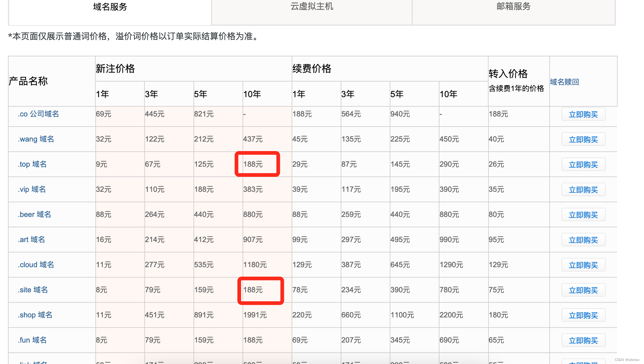Viewport: 644px width, 364px height.
Task: Click the .site 3-year renewal 234元
Action: tap(351, 290)
